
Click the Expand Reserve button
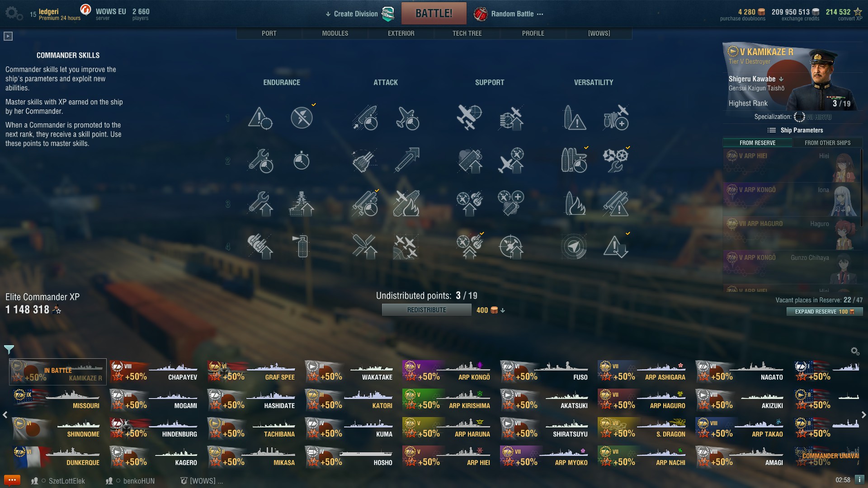click(x=825, y=312)
